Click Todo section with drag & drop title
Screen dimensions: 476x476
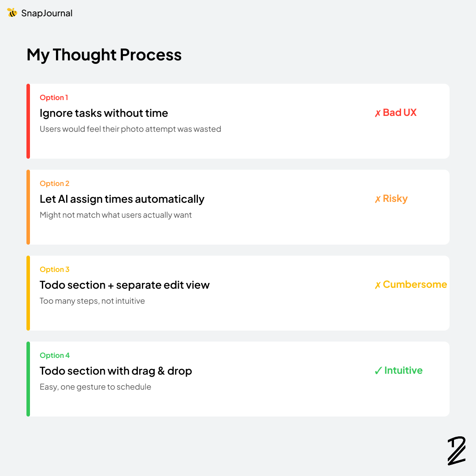116,371
